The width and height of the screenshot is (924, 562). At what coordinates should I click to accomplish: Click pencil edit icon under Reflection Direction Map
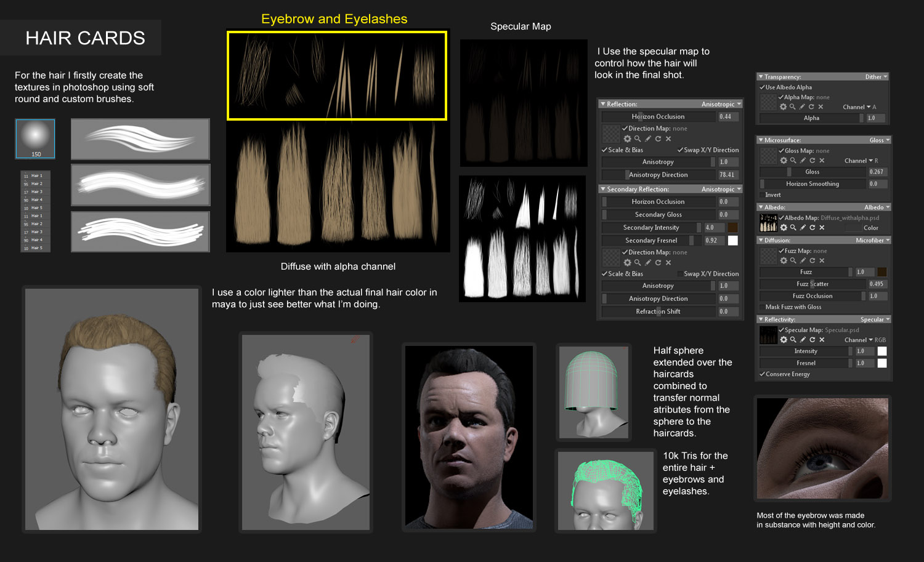pos(648,138)
